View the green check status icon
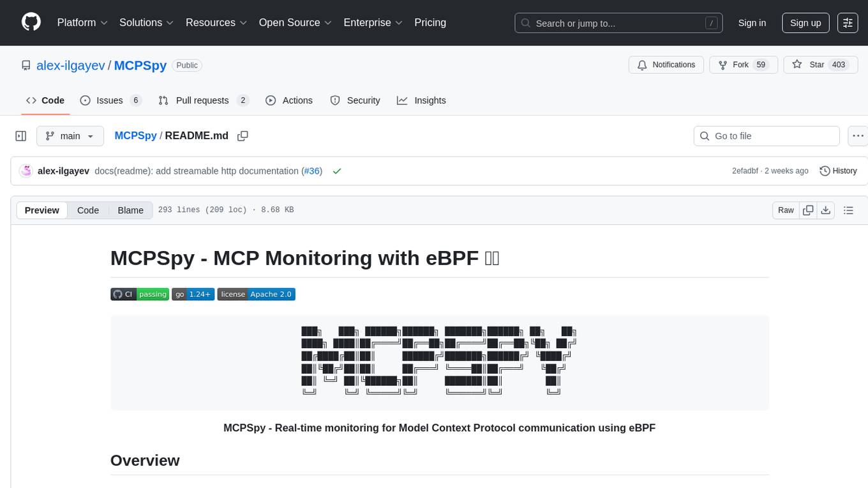868x488 pixels. (x=337, y=171)
